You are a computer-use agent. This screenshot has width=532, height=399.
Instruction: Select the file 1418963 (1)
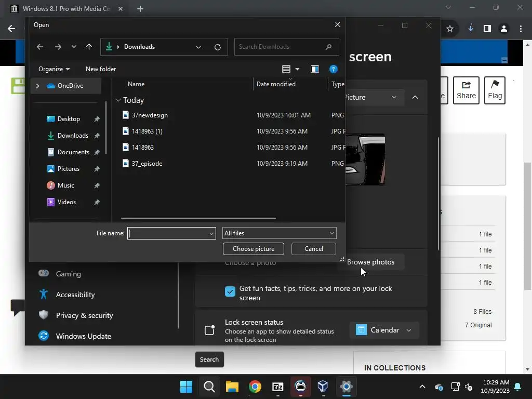[x=147, y=131]
